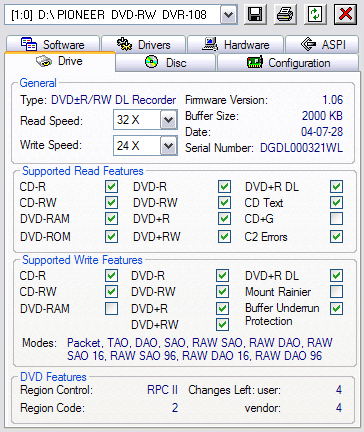Click the Region Code value 2
364x432 pixels.
pyautogui.click(x=175, y=408)
